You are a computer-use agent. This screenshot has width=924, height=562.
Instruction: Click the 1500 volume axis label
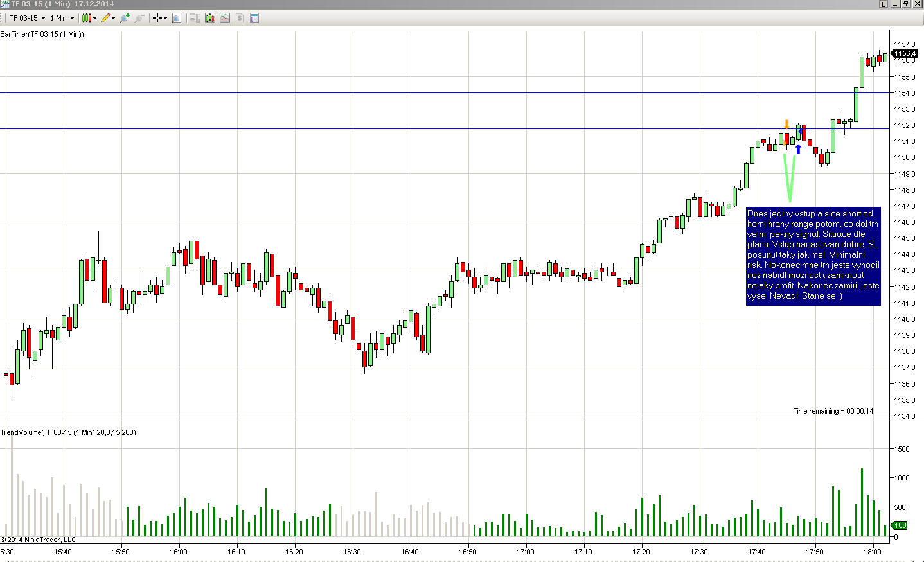point(902,449)
